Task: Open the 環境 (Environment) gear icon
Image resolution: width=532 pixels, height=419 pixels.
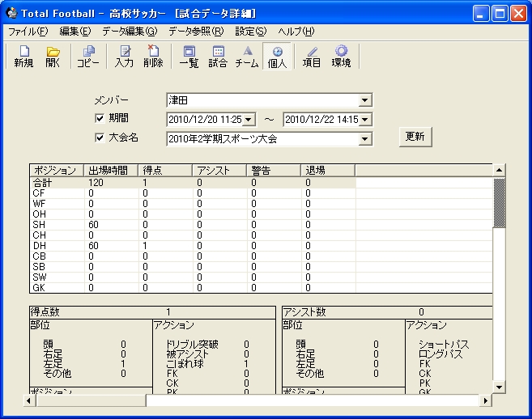Action: click(341, 57)
